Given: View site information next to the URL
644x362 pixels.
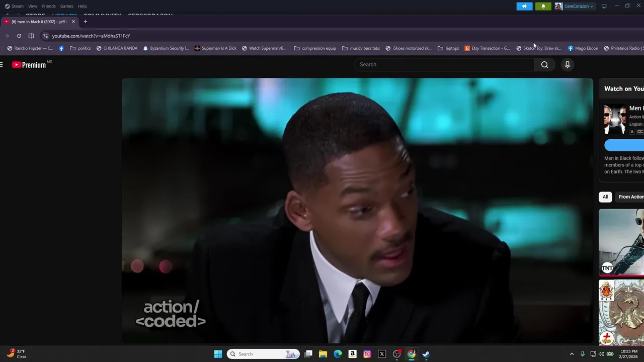Looking at the screenshot, I should pyautogui.click(x=45, y=36).
